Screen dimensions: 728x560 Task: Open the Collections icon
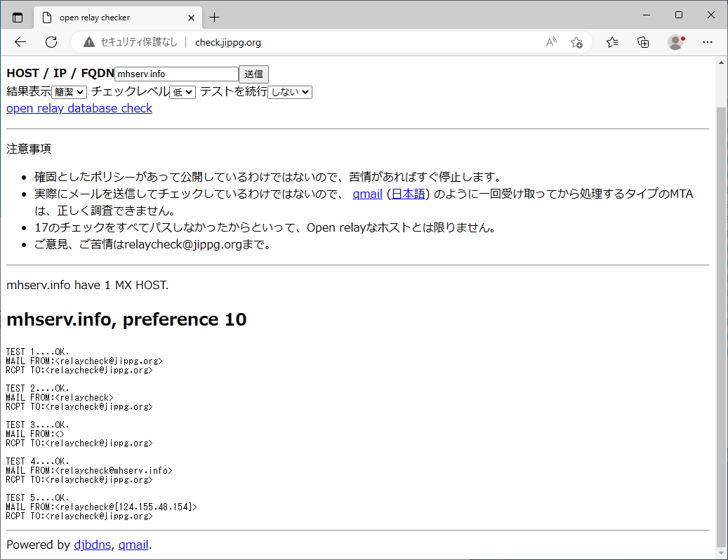643,42
